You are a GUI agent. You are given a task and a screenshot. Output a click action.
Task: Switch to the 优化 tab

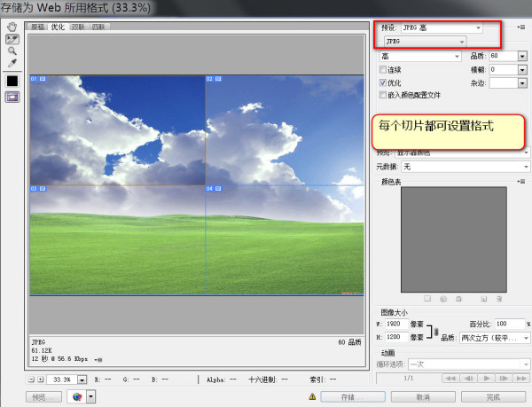coord(58,27)
